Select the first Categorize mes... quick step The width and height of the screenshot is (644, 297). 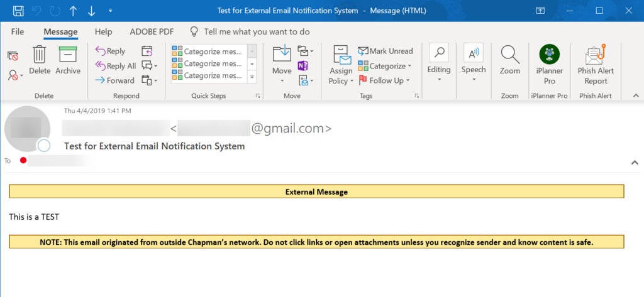pyautogui.click(x=209, y=51)
